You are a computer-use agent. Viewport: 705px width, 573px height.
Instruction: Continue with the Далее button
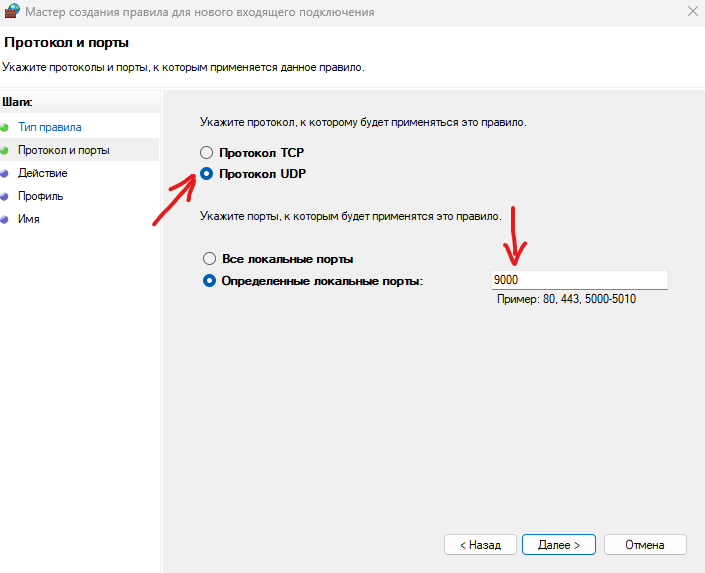(x=559, y=545)
